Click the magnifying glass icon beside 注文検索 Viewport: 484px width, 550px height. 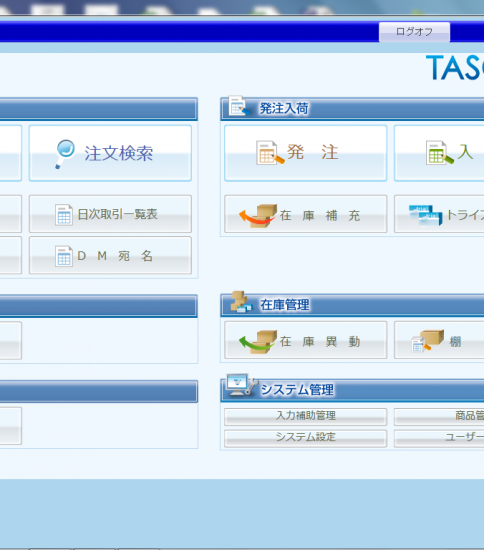(x=65, y=154)
